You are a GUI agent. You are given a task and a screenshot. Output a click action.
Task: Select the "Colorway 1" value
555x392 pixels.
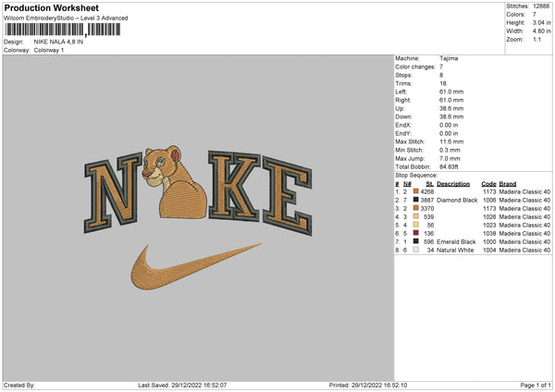(49, 50)
